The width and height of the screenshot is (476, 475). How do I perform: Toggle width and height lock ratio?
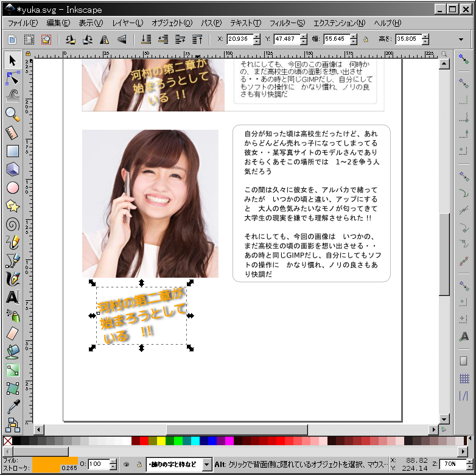click(x=366, y=39)
